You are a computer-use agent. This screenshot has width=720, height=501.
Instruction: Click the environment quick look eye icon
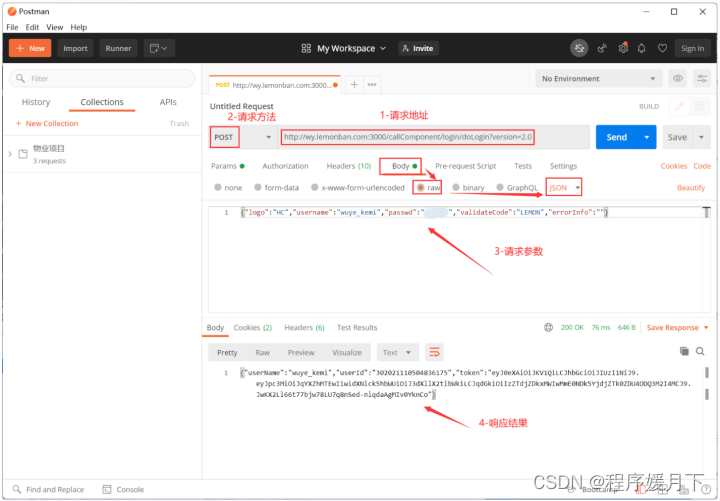678,79
